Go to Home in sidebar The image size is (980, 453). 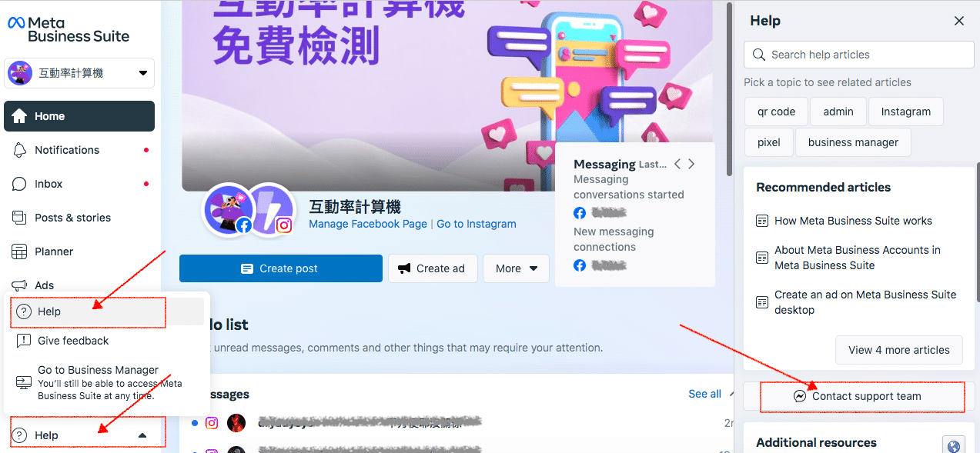(x=79, y=116)
